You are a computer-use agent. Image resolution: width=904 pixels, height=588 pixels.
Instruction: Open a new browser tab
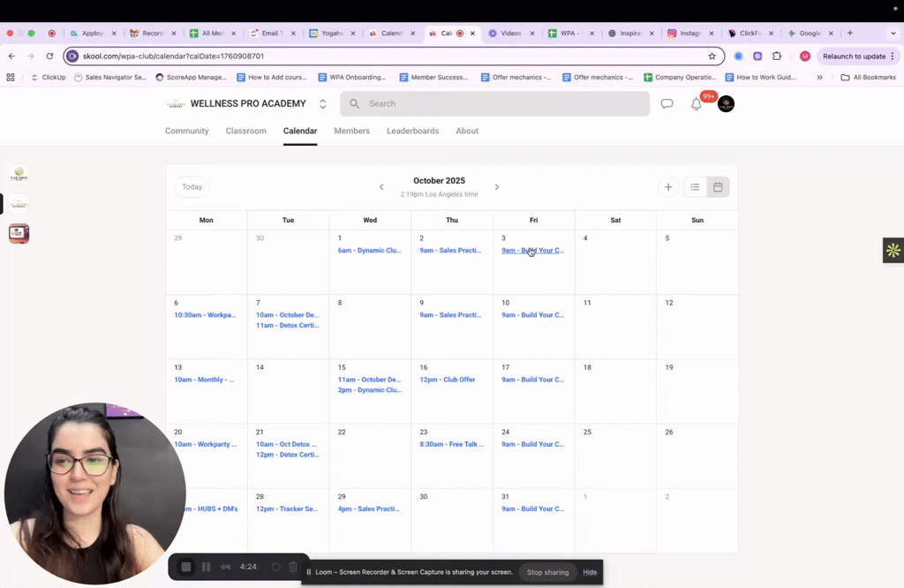click(x=850, y=33)
